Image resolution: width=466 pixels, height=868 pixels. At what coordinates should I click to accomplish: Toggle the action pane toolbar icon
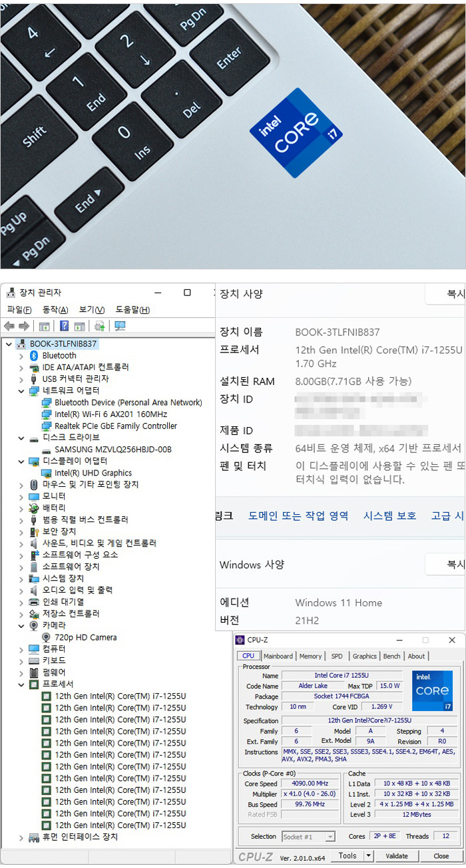79,326
